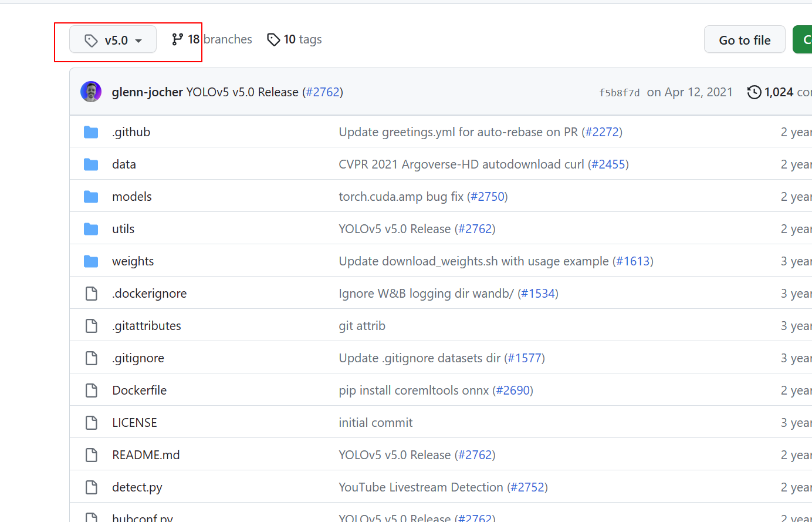
Task: Click the folder icon for utils
Action: coord(91,229)
